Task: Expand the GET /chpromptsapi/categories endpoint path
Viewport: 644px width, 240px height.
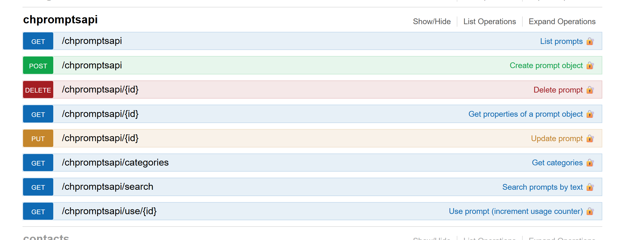Action: (115, 163)
